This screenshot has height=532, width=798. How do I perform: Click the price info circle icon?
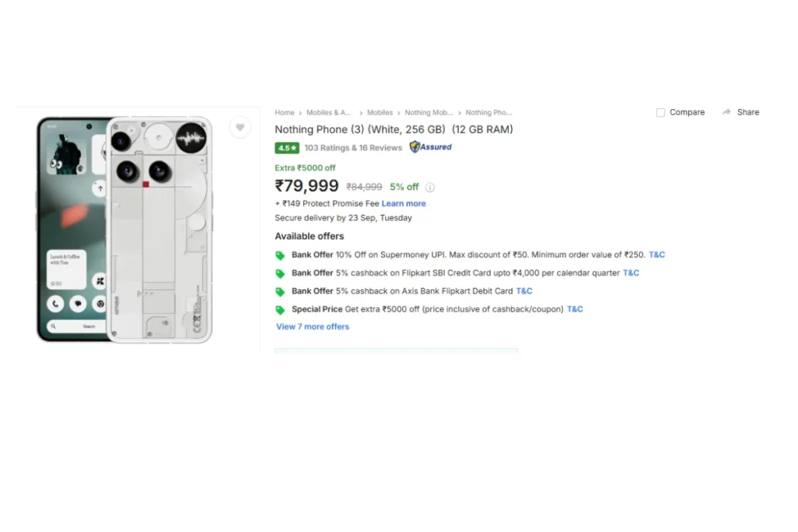tap(430, 188)
